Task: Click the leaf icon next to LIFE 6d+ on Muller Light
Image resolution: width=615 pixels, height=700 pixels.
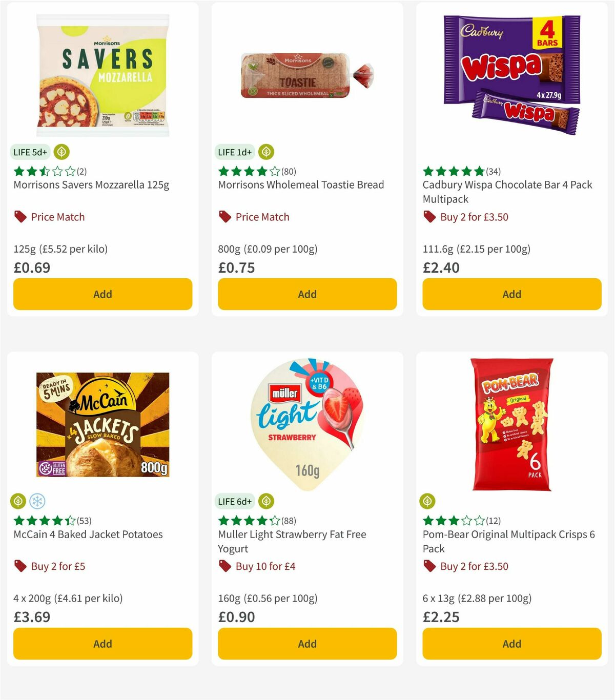Action: click(266, 501)
